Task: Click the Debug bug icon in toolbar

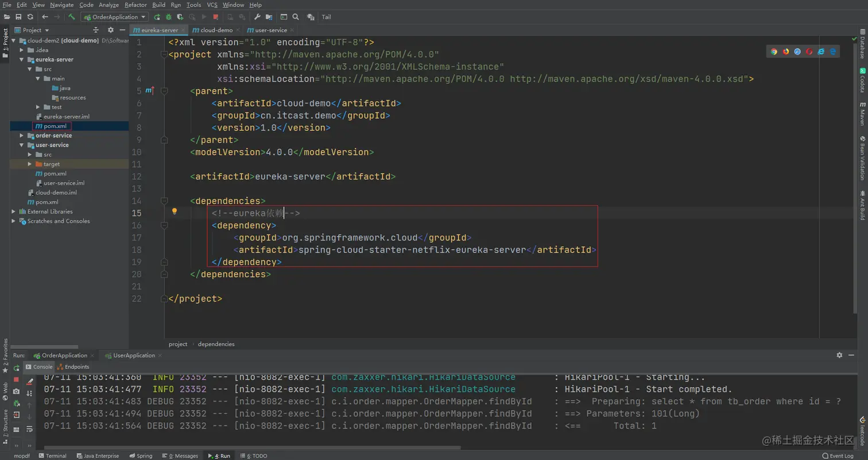Action: pos(169,17)
